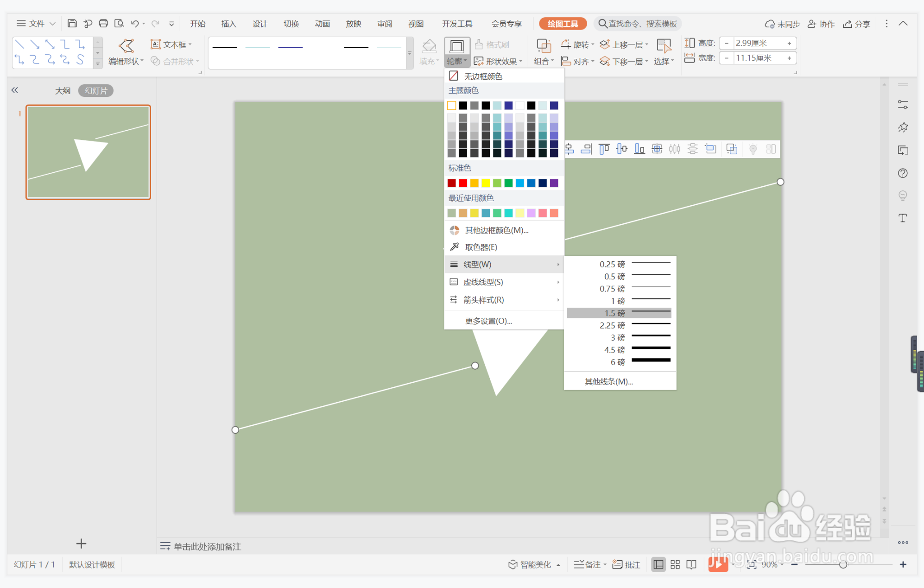Switch to grid slide sorter view
The width and height of the screenshot is (924, 588).
coord(675,564)
